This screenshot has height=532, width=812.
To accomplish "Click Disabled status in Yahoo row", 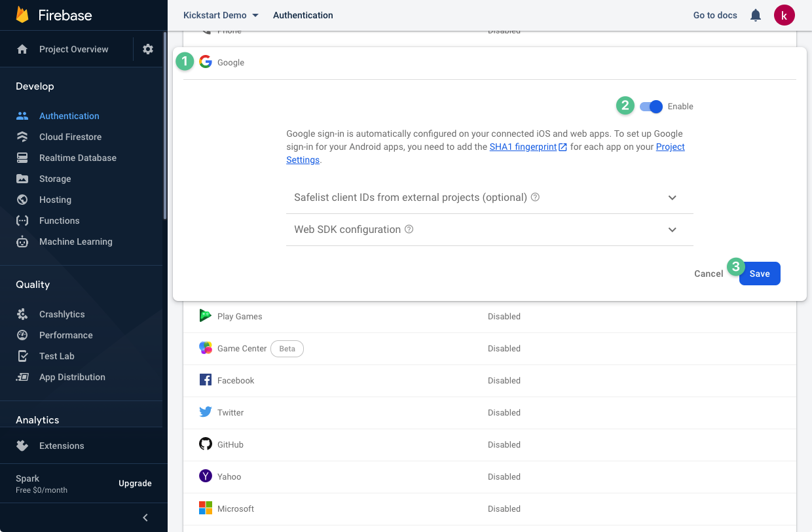I will [504, 476].
